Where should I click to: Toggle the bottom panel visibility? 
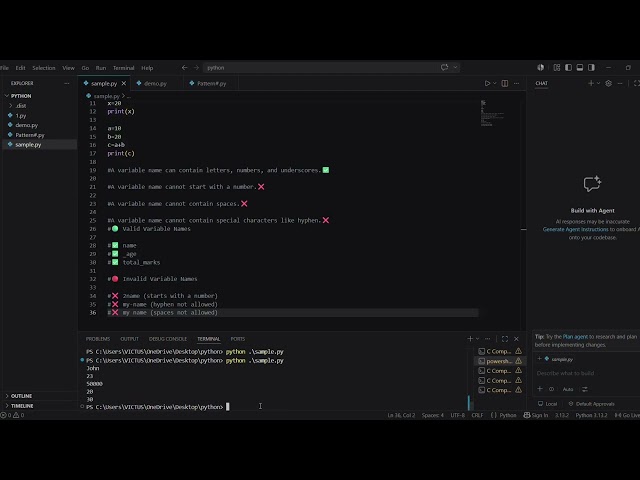pos(580,68)
